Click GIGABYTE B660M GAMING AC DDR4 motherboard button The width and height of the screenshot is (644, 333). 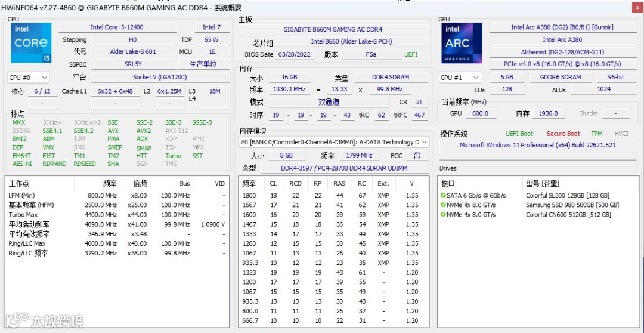[x=333, y=30]
